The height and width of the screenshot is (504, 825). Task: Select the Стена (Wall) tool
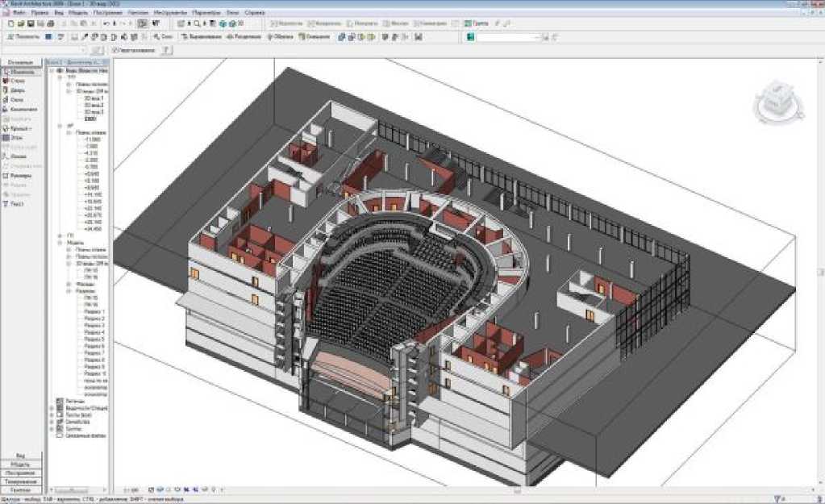pyautogui.click(x=18, y=81)
